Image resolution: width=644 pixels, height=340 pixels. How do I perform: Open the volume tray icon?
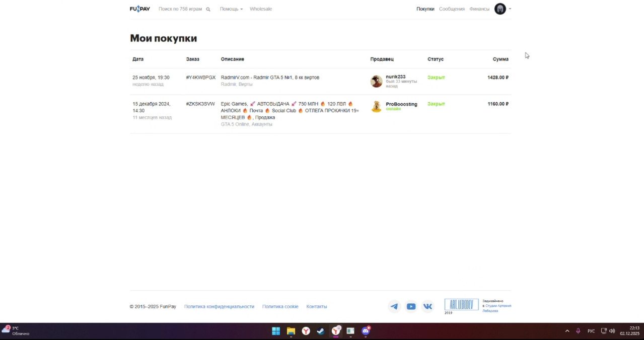coord(612,331)
